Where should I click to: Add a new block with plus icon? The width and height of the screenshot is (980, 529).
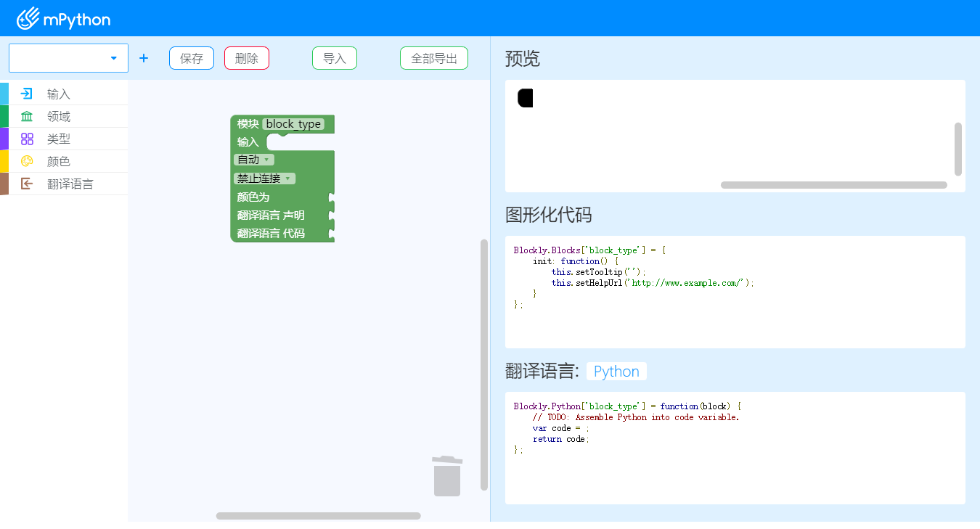click(x=144, y=58)
